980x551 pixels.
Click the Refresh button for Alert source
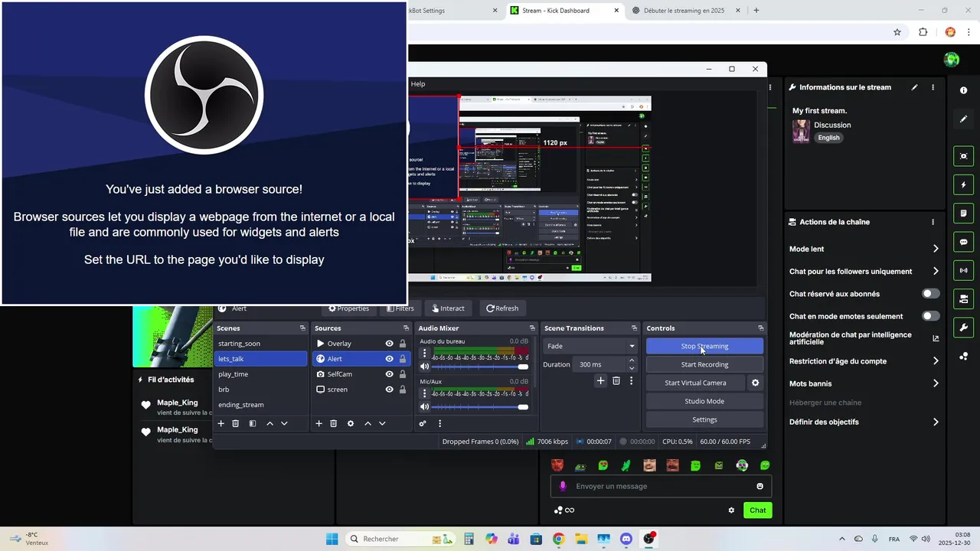point(502,308)
